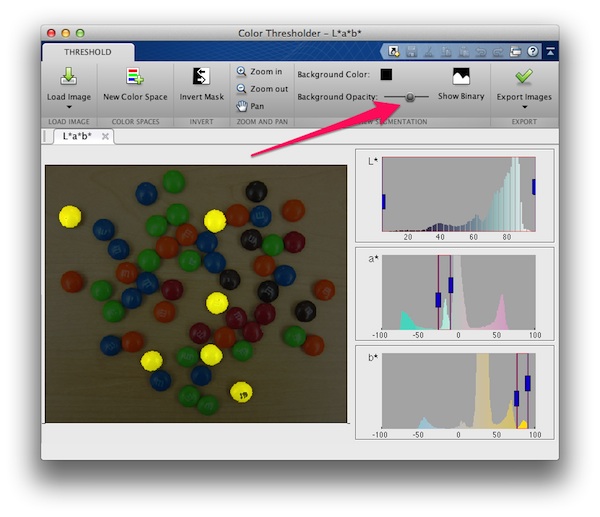Open the help question mark icon

(533, 51)
